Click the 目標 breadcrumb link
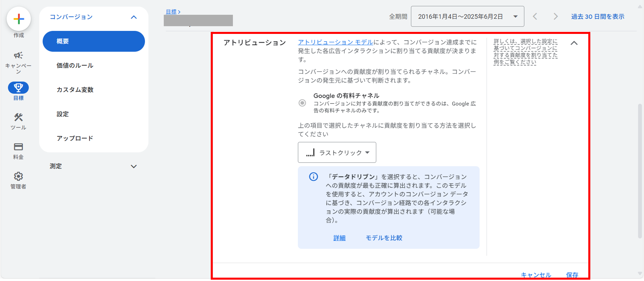The width and height of the screenshot is (644, 281). coord(171,12)
